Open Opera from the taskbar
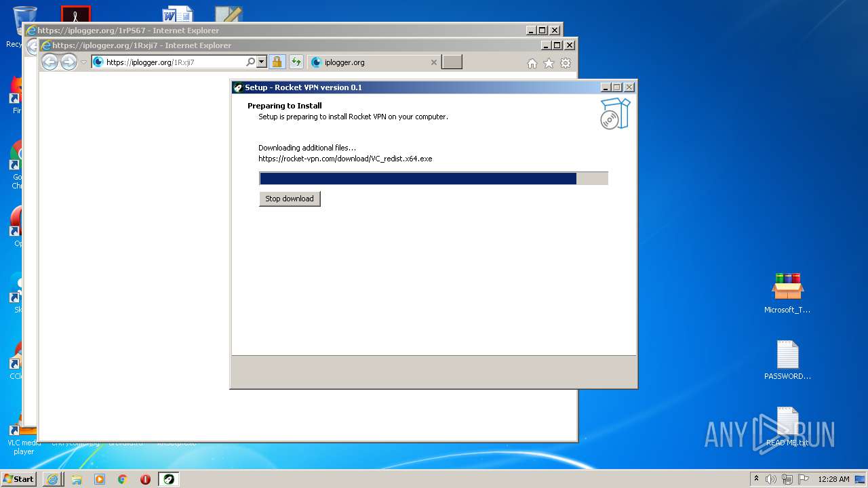The height and width of the screenshot is (488, 868). click(x=145, y=479)
